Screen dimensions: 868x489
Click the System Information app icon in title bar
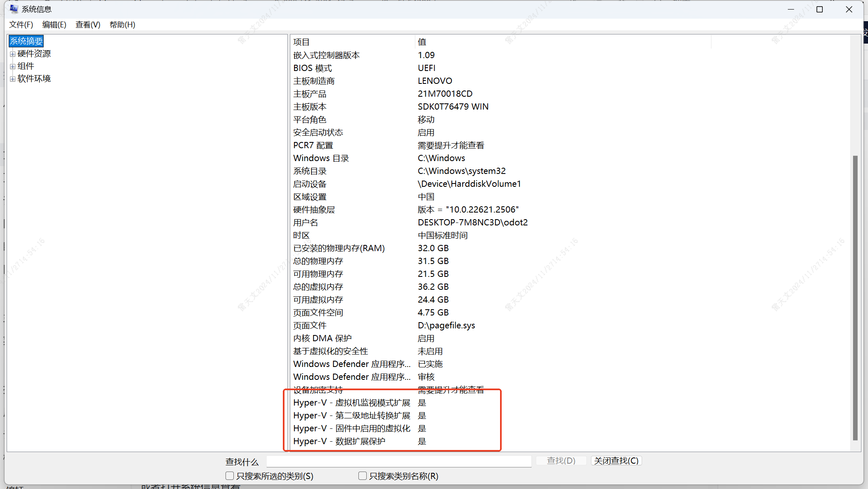click(x=14, y=9)
